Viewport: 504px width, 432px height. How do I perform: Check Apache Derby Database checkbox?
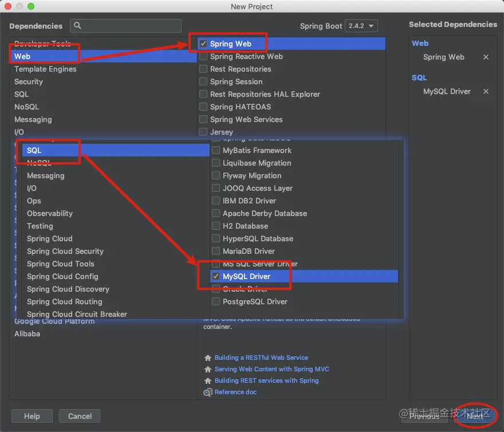click(x=216, y=213)
